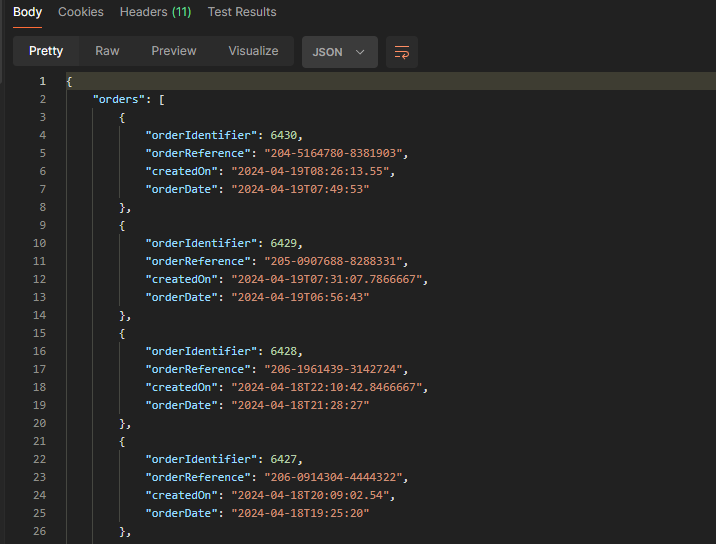View the Test Results tab
This screenshot has height=544, width=716.
pos(242,12)
